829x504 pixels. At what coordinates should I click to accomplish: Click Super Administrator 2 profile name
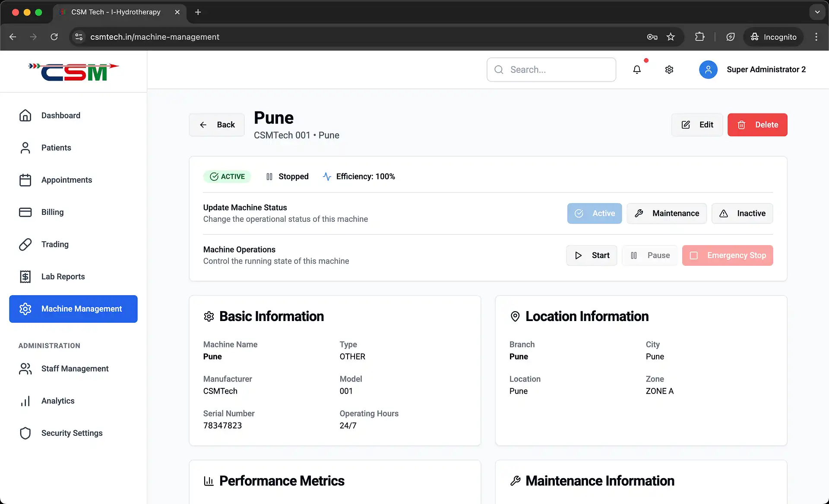[x=766, y=69]
